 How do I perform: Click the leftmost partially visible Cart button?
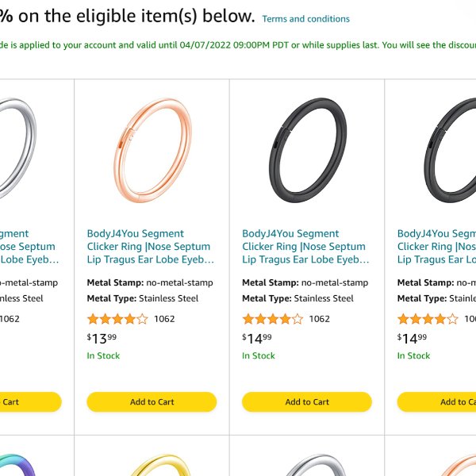30,401
